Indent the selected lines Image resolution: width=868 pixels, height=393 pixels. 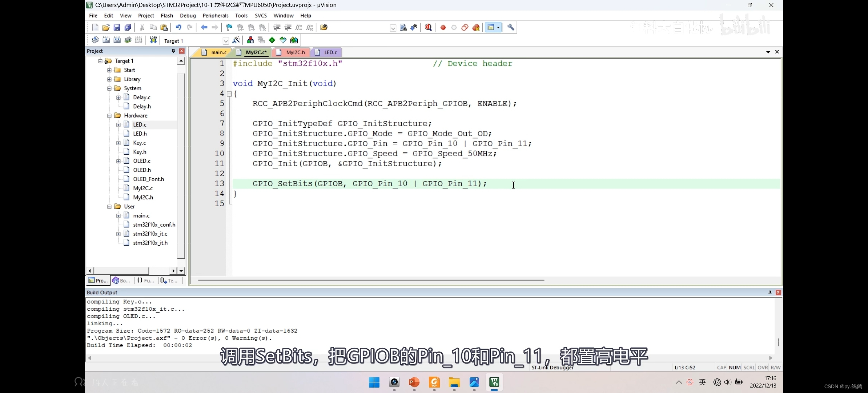pyautogui.click(x=277, y=27)
